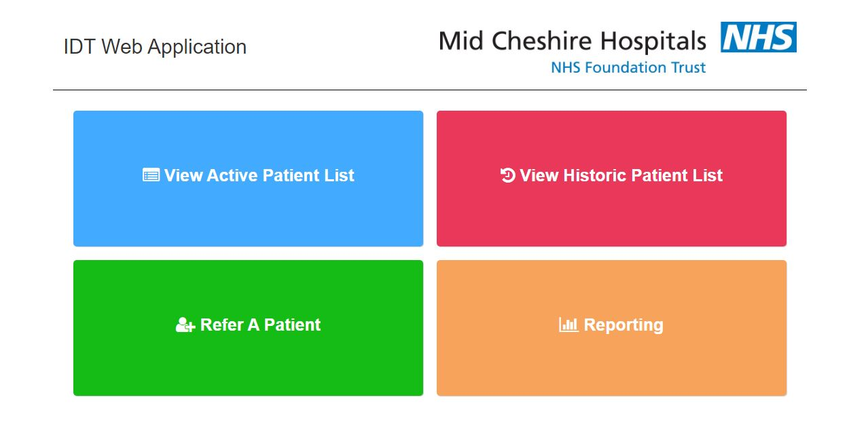868x440 pixels.
Task: Click the history clock icon on red tile
Action: (x=507, y=175)
